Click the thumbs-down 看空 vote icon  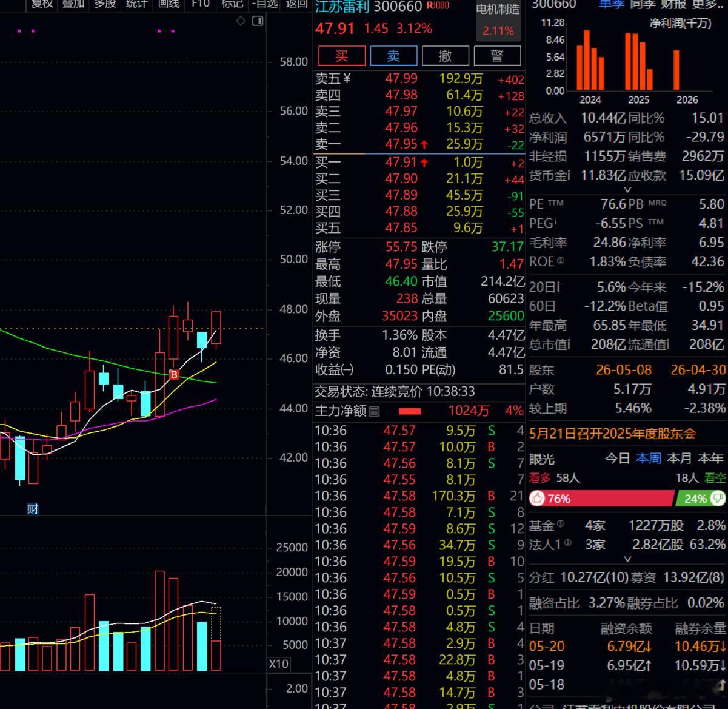click(718, 499)
